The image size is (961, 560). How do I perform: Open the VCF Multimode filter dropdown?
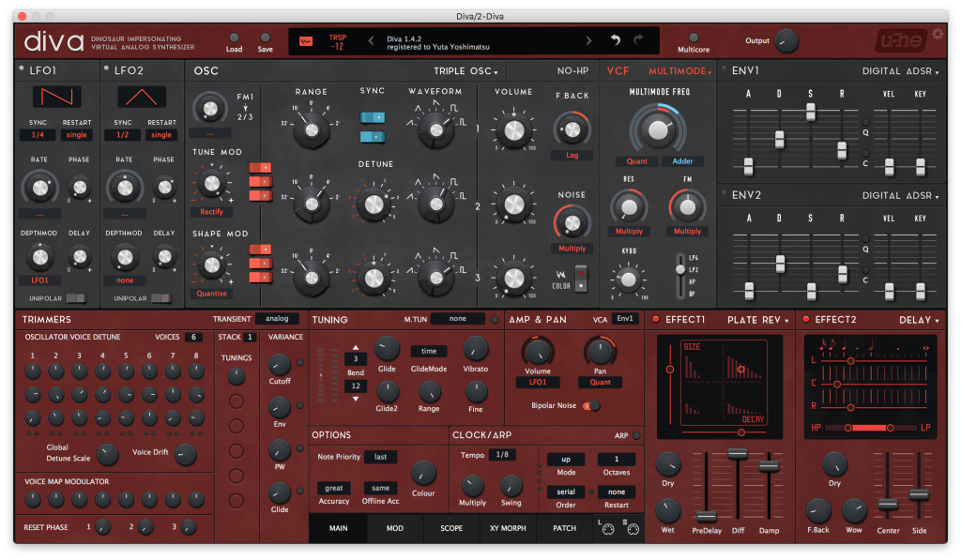[680, 71]
